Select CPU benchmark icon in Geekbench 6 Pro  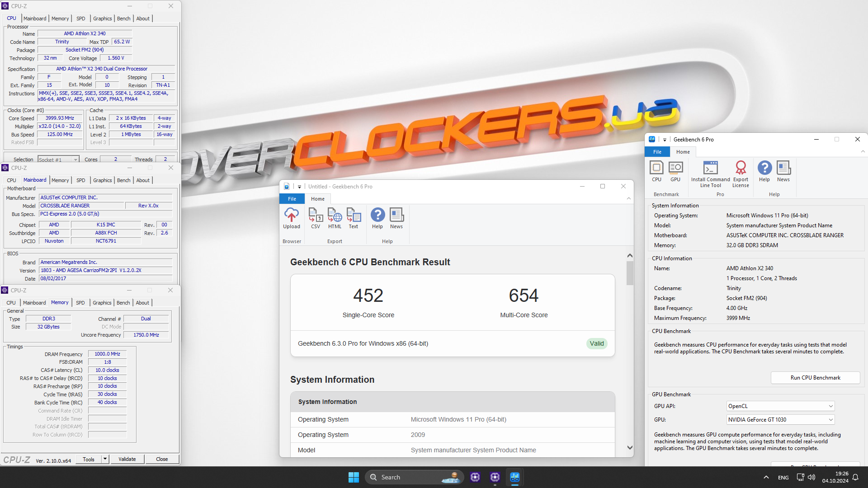click(656, 172)
